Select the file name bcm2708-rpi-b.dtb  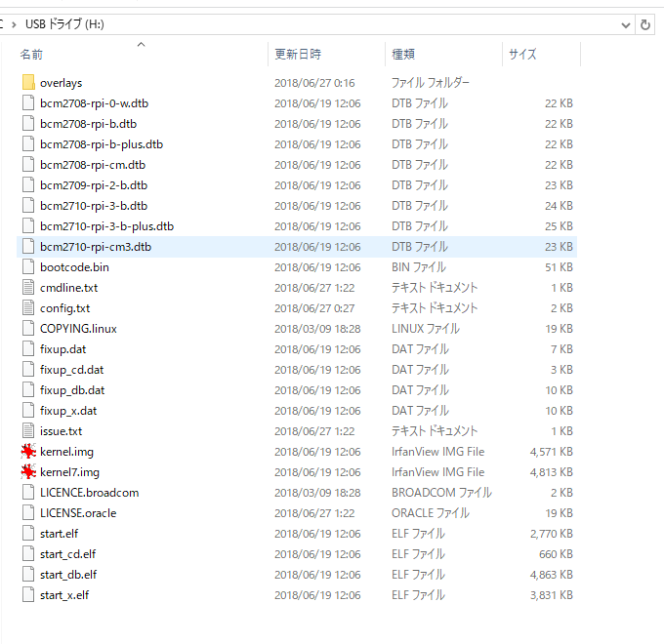88,124
